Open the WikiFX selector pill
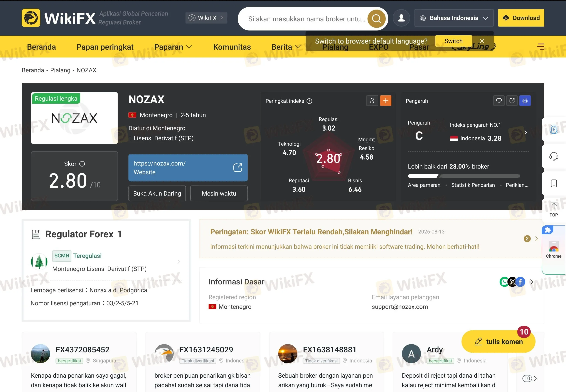566x392 pixels. (206, 18)
